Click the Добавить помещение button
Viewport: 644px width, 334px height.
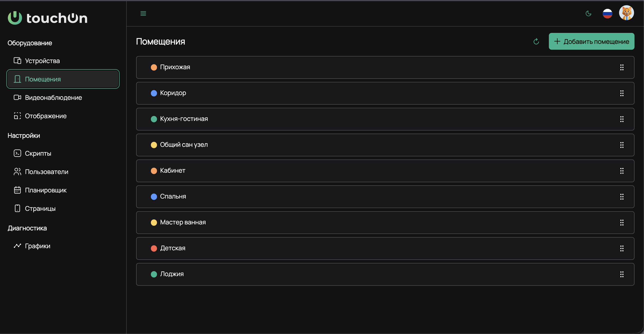point(591,41)
